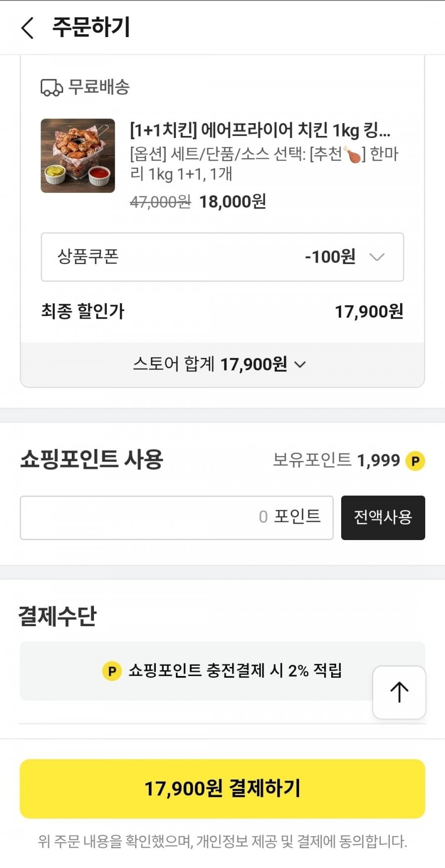Tap the yellow P icon in 충전결제 banner
Screen dimensions: 445x868
112,671
